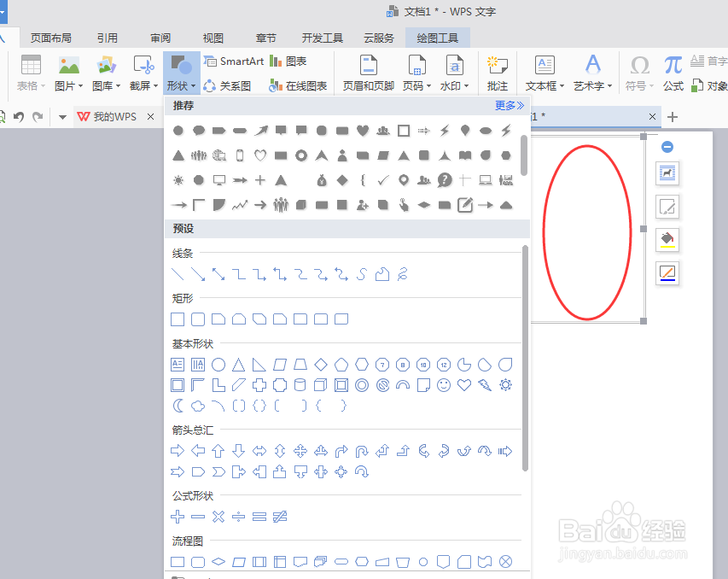This screenshot has width=728, height=579.
Task: Choose the right arrow in 箭头总汇
Action: (x=178, y=451)
